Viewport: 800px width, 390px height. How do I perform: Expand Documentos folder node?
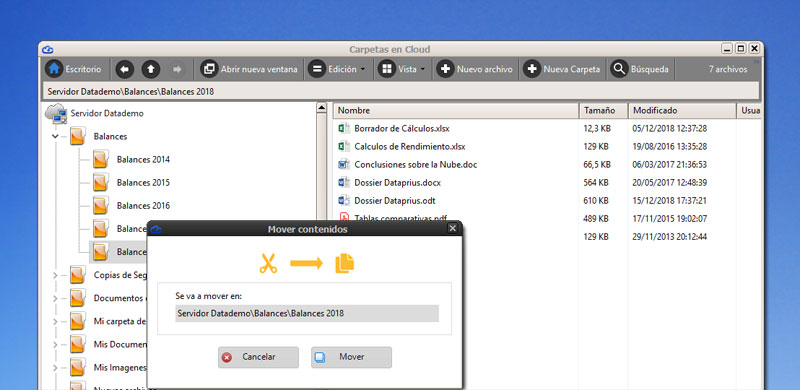pos(55,298)
